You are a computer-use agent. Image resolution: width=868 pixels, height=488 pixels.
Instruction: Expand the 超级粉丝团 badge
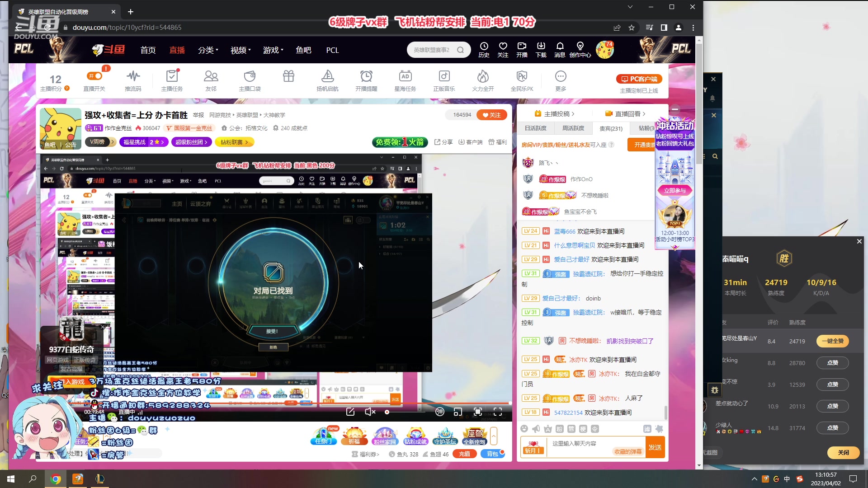[x=192, y=142]
